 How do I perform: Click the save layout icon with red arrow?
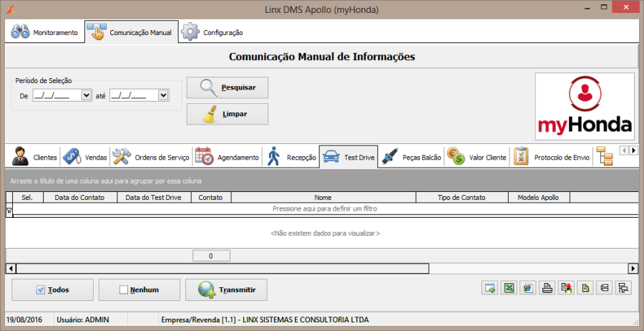tap(566, 288)
